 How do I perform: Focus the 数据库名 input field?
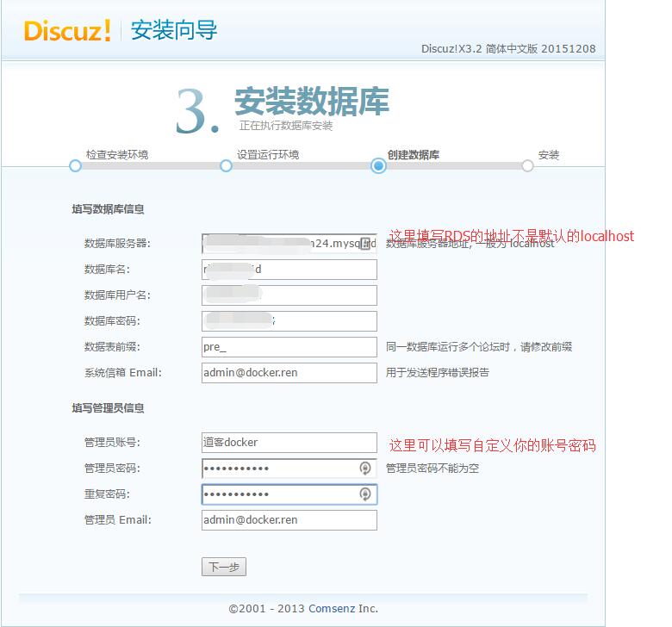click(289, 270)
